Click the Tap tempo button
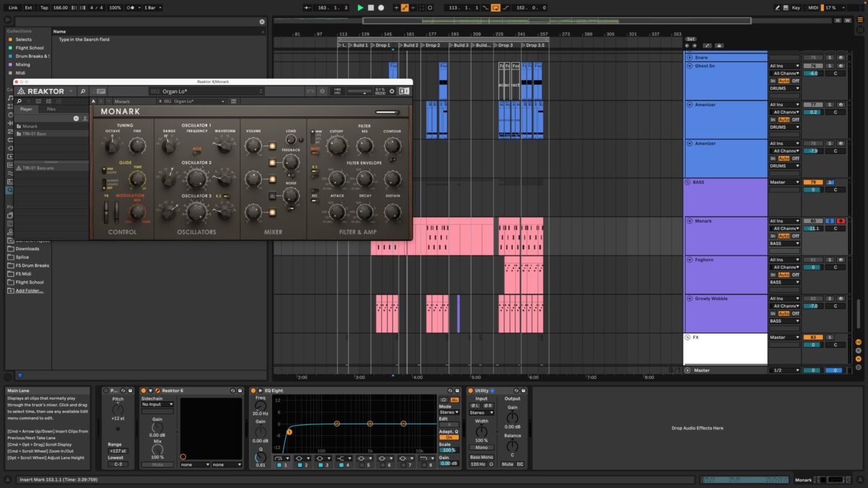 pos(44,7)
